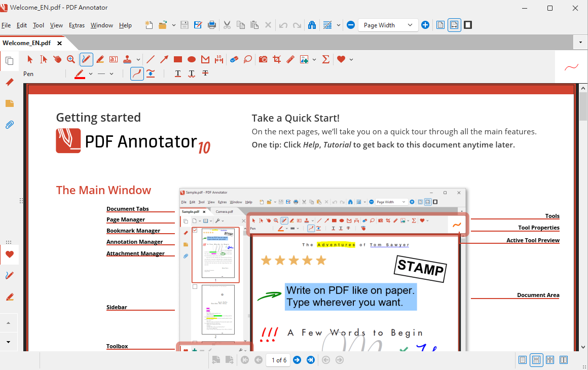Toggle Fit Page Width view button
The height and width of the screenshot is (370, 588).
coord(454,25)
